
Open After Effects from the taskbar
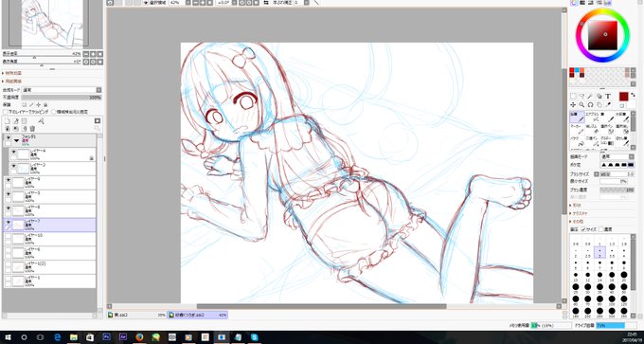(122, 337)
